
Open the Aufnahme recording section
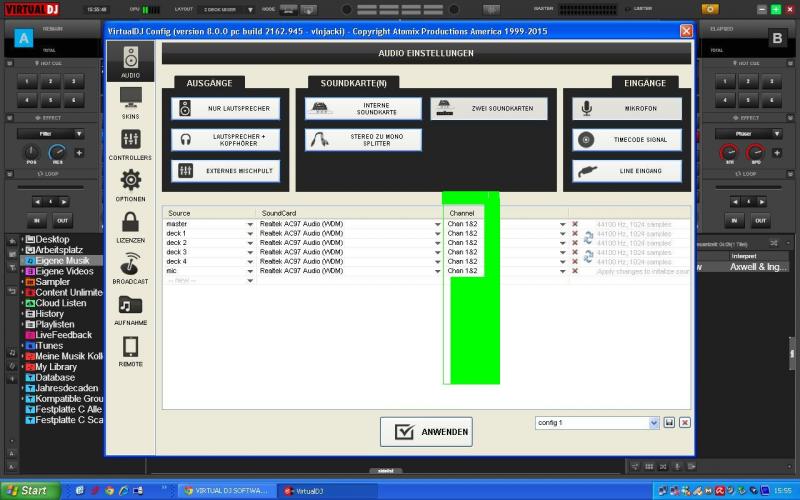pos(131,310)
